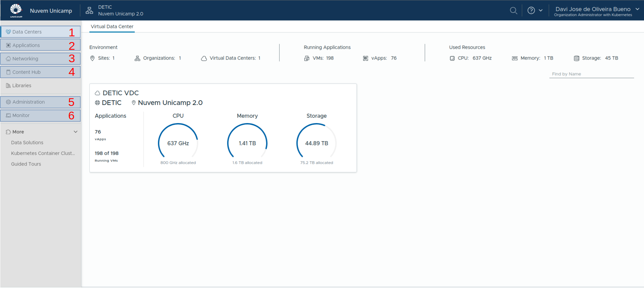
Task: Open Applications in the sidebar
Action: tap(26, 45)
